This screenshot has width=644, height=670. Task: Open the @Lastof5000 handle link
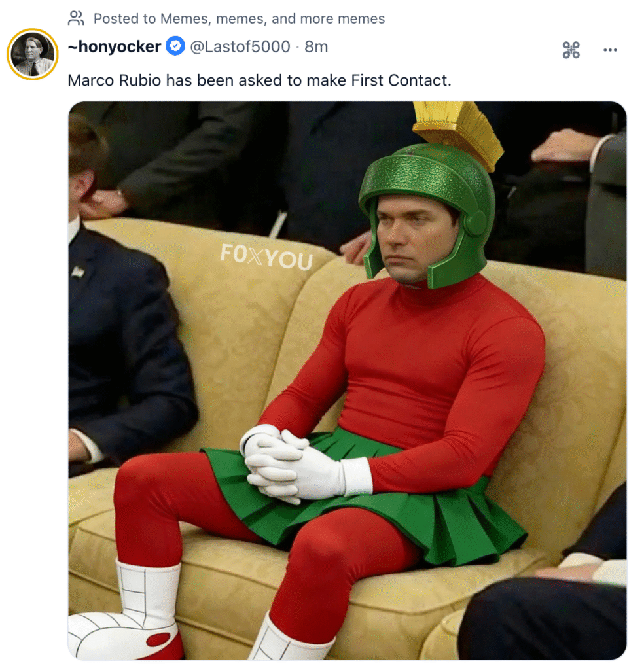240,46
